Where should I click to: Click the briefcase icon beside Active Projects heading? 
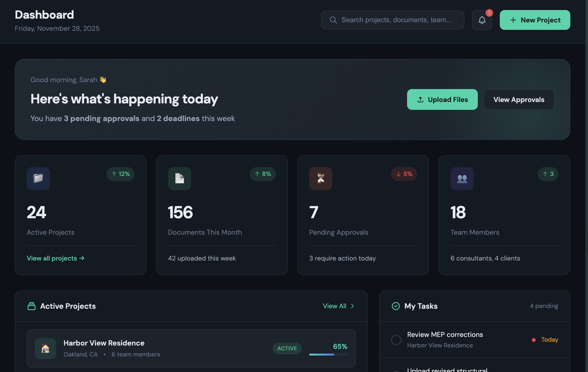click(31, 306)
